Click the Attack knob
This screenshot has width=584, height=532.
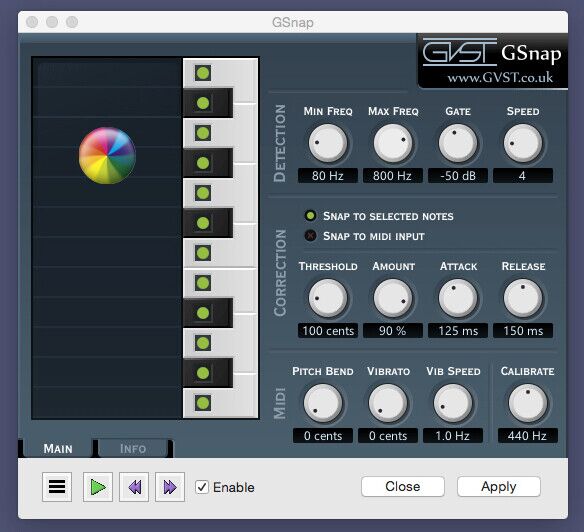coord(458,298)
